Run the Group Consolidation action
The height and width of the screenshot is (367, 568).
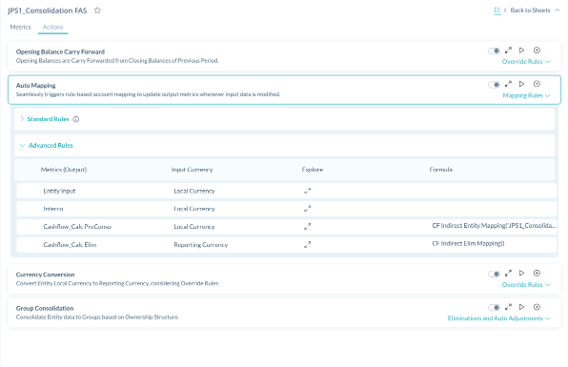point(521,307)
